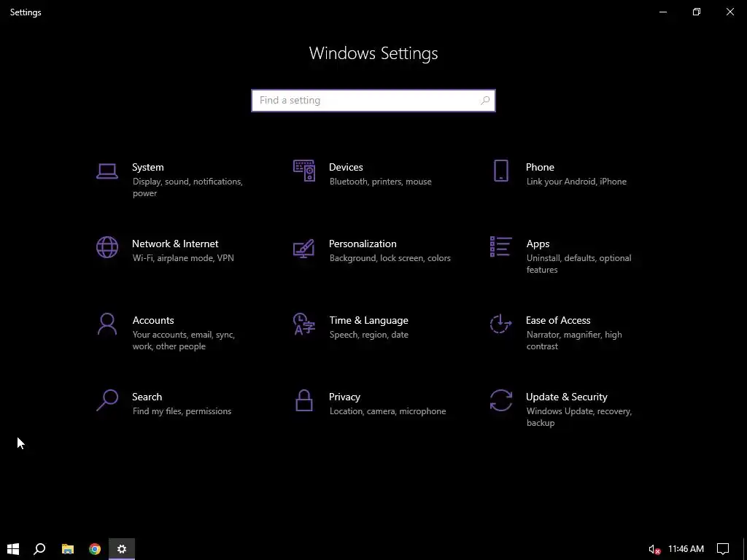Click the Ease of Access heading
Viewport: 747px width, 560px height.
coord(558,321)
